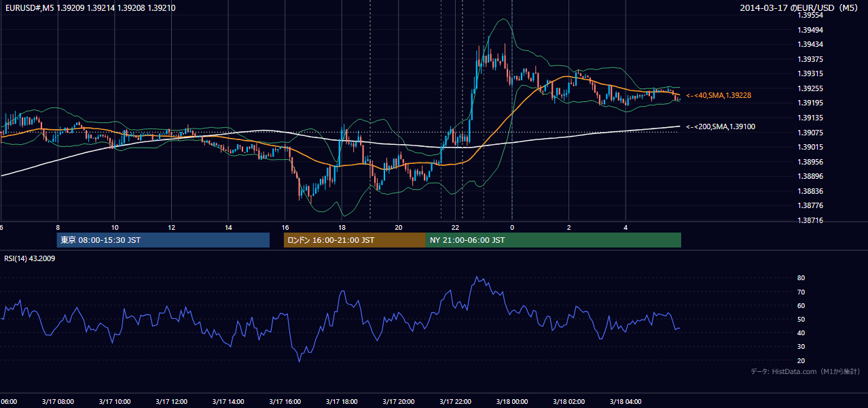Click RSI scale value 40

801,333
